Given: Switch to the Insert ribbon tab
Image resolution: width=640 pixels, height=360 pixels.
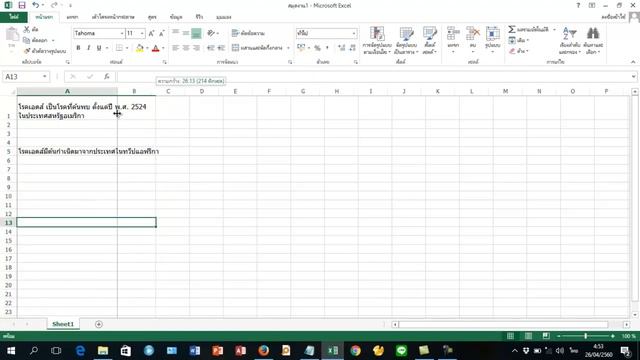Looking at the screenshot, I should (x=72, y=17).
